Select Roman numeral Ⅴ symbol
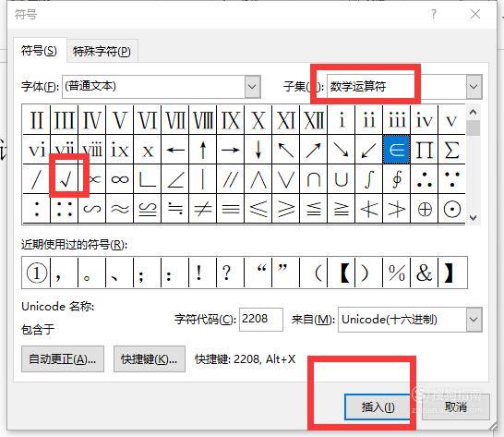Image resolution: width=504 pixels, height=437 pixels. tap(120, 120)
